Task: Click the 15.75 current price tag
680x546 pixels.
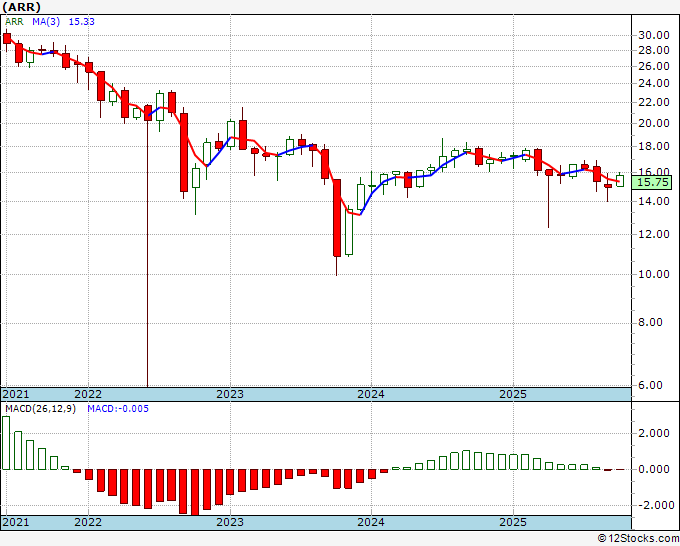Action: pos(652,182)
